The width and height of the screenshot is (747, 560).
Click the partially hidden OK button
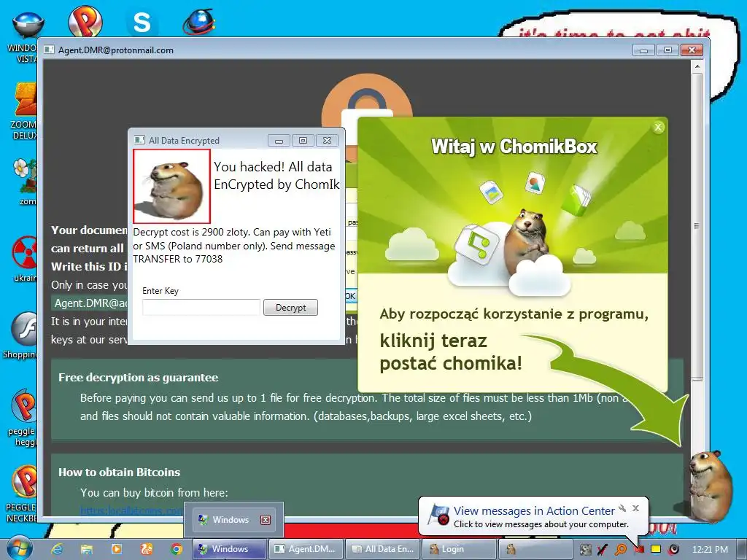coord(350,296)
